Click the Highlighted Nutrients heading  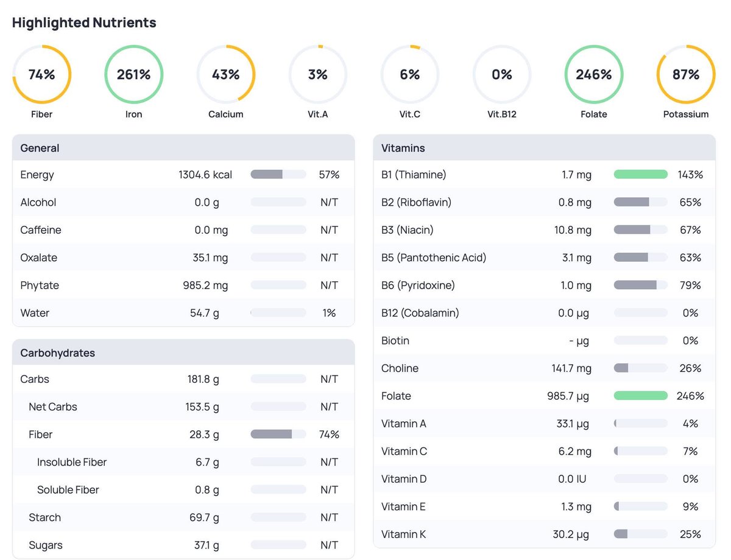[x=84, y=23]
